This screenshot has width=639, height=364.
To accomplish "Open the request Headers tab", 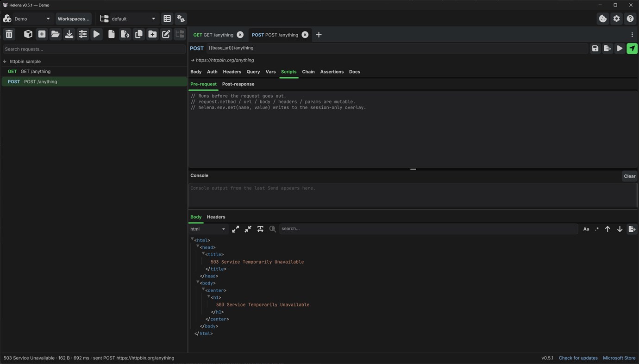I will pyautogui.click(x=232, y=72).
